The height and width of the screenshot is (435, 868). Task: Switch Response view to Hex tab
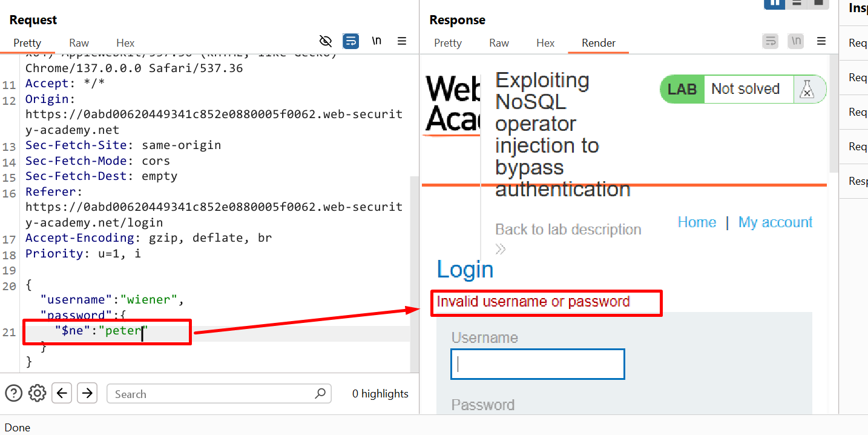click(x=545, y=43)
